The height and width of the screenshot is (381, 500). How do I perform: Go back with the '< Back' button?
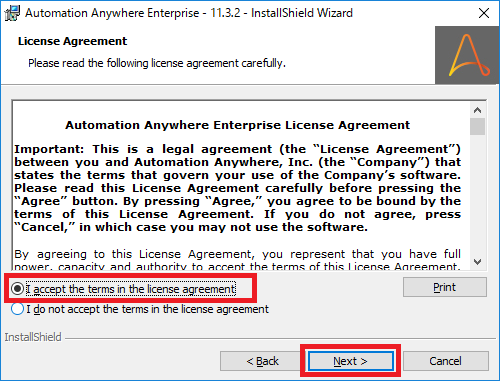coord(263,361)
